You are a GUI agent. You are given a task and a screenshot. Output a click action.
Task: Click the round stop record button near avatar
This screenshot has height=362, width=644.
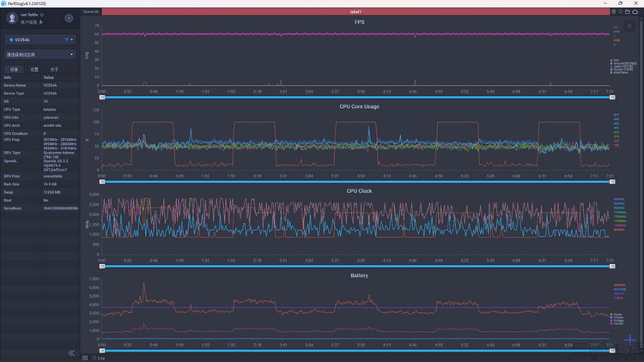point(69,18)
